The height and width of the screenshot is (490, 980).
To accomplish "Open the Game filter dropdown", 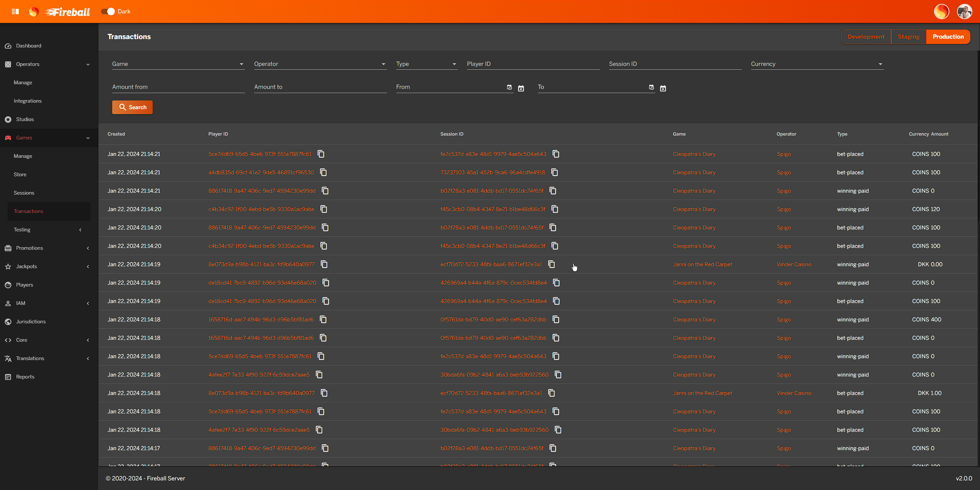I will [x=178, y=64].
